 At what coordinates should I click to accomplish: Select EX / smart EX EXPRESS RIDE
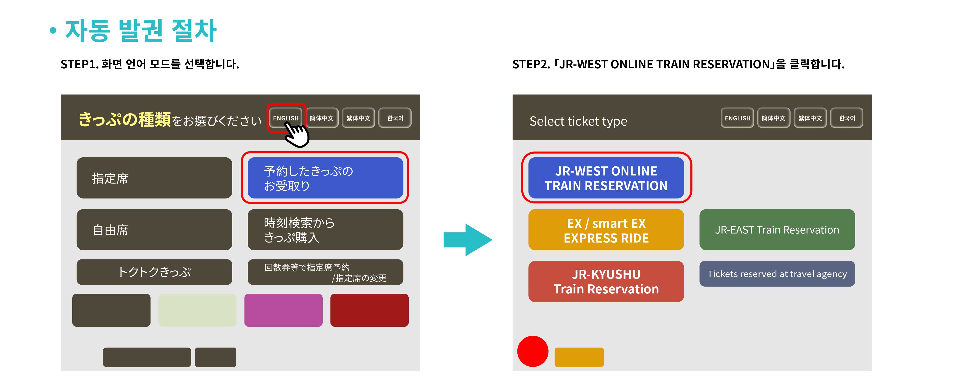coord(606,230)
